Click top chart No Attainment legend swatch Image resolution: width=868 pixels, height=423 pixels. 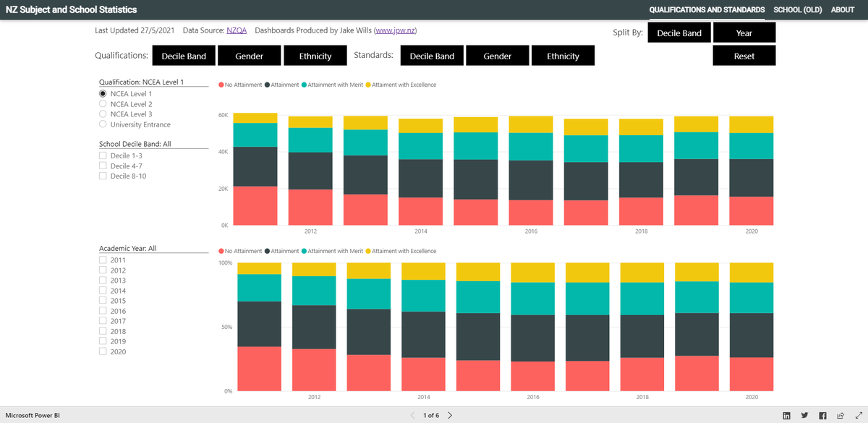221,85
